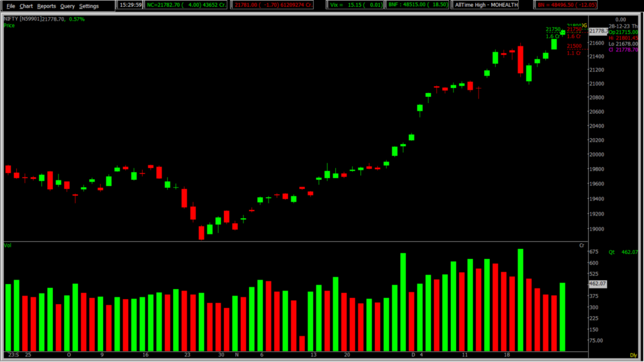Image resolution: width=644 pixels, height=362 pixels.
Task: Click the NIFTY [N59901] symbol label
Action: pyautogui.click(x=23, y=19)
